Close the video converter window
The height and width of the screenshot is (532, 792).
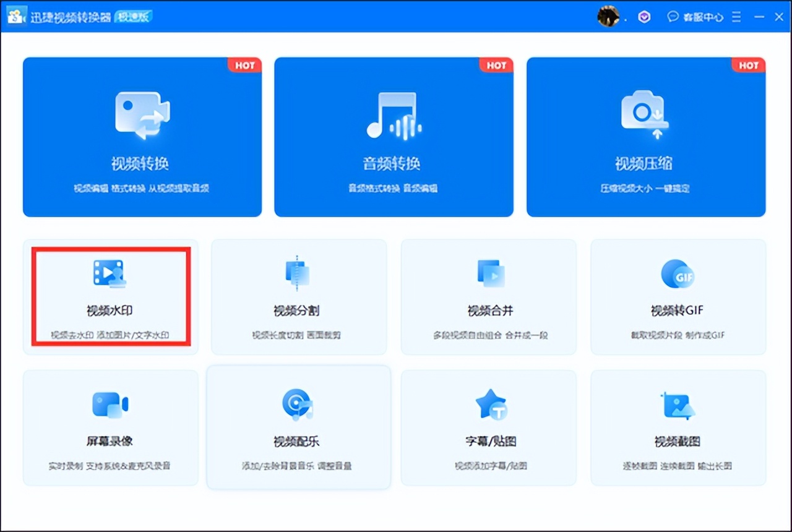coord(779,17)
